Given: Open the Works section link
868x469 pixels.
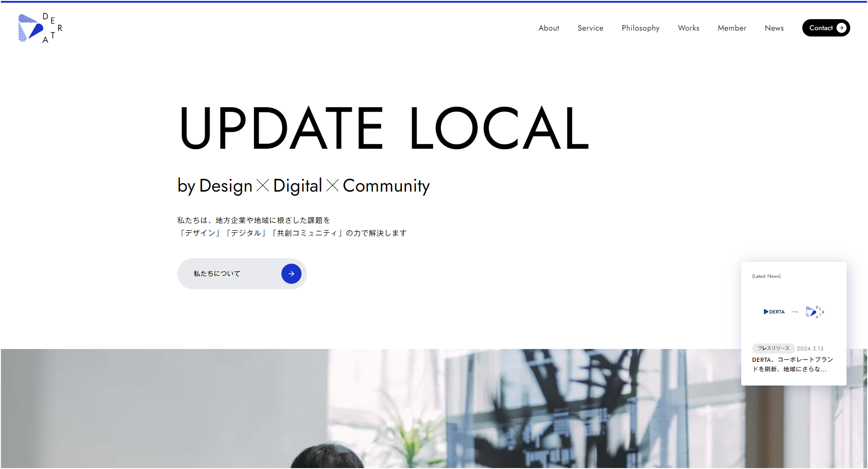Looking at the screenshot, I should click(x=688, y=28).
